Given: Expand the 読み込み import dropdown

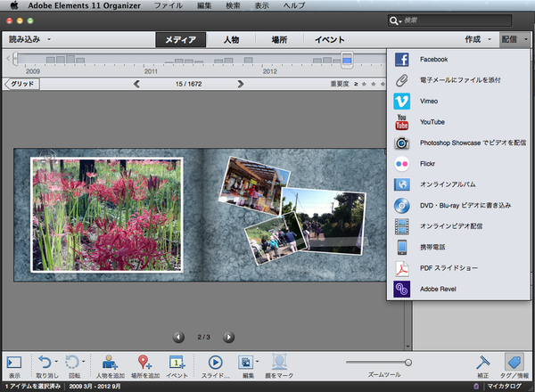Looking at the screenshot, I should [x=49, y=39].
